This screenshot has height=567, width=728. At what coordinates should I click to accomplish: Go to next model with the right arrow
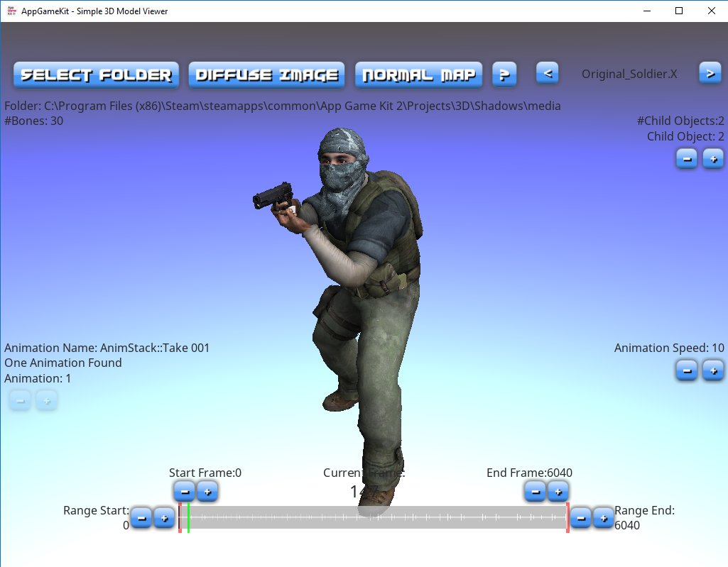[x=710, y=73]
